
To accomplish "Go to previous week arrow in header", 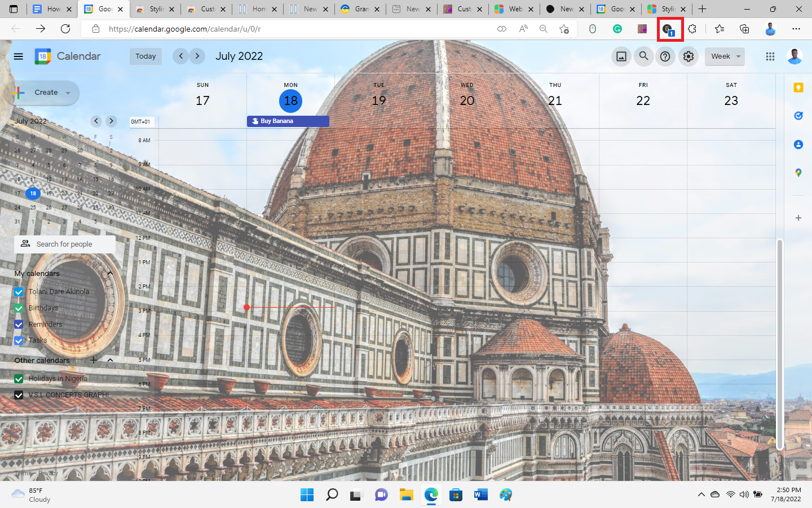I will [x=180, y=56].
